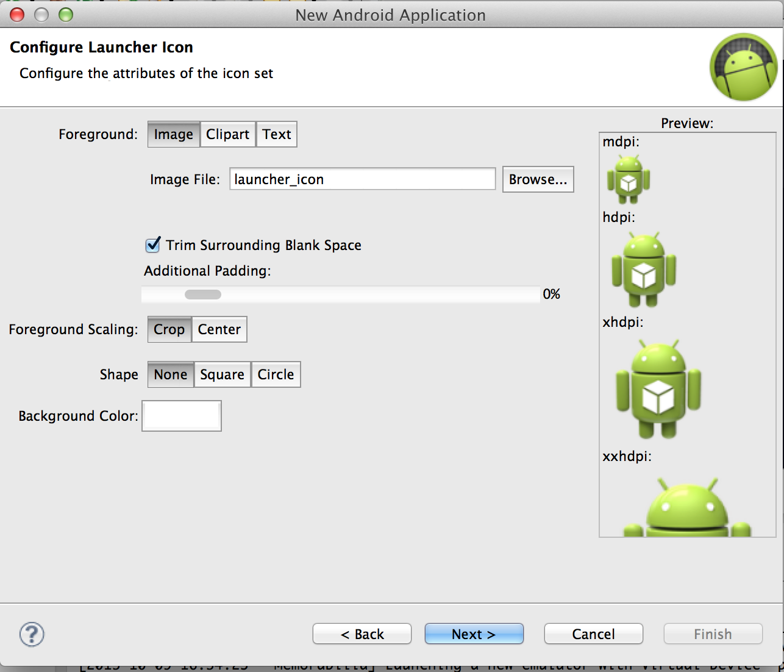Choose Center foreground scaling
Viewport: 784px width, 672px height.
point(219,329)
